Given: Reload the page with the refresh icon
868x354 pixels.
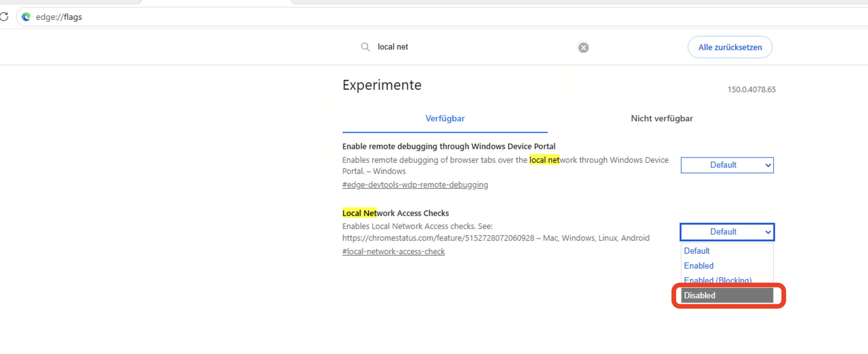Looking at the screenshot, I should tap(4, 16).
